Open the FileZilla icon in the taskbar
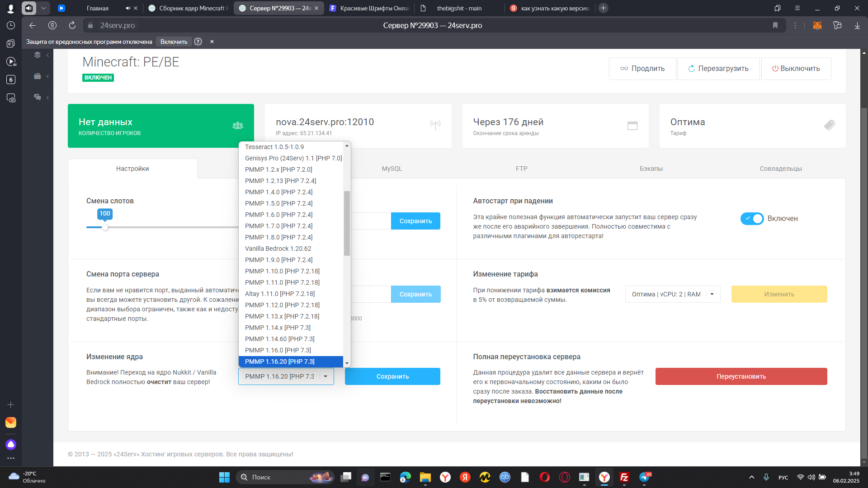The image size is (868, 488). [624, 477]
